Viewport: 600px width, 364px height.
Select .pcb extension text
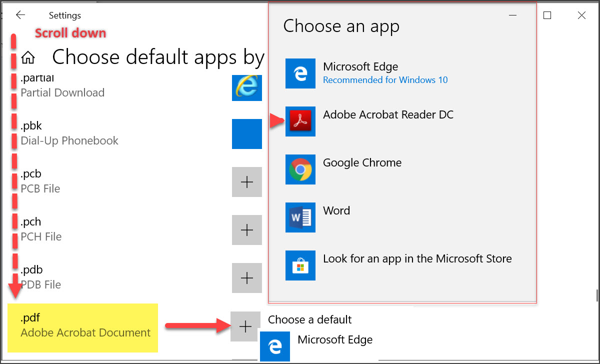point(31,174)
